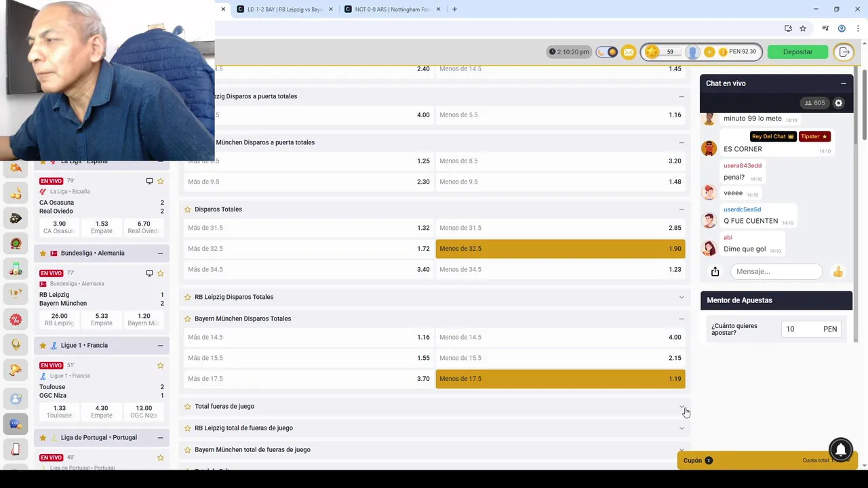The height and width of the screenshot is (488, 868).
Task: Click the level 59 progress bar
Action: (x=670, y=52)
